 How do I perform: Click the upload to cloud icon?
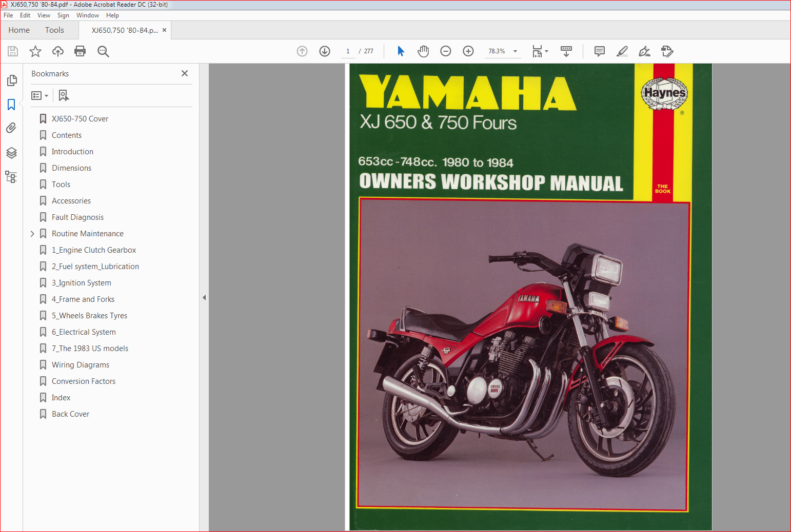(x=58, y=51)
